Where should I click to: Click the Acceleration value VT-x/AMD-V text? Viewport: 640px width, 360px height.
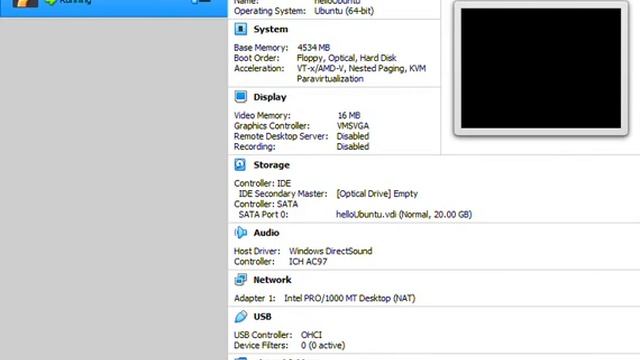click(x=361, y=69)
